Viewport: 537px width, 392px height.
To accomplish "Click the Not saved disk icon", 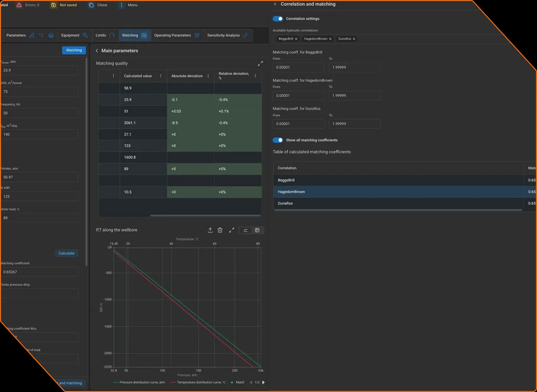I will (x=53, y=5).
